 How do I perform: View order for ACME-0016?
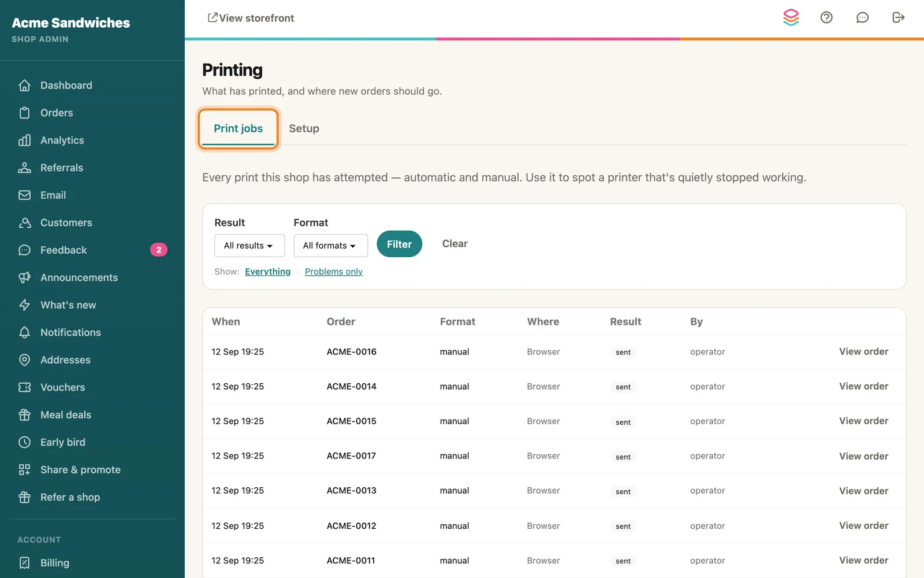(863, 351)
